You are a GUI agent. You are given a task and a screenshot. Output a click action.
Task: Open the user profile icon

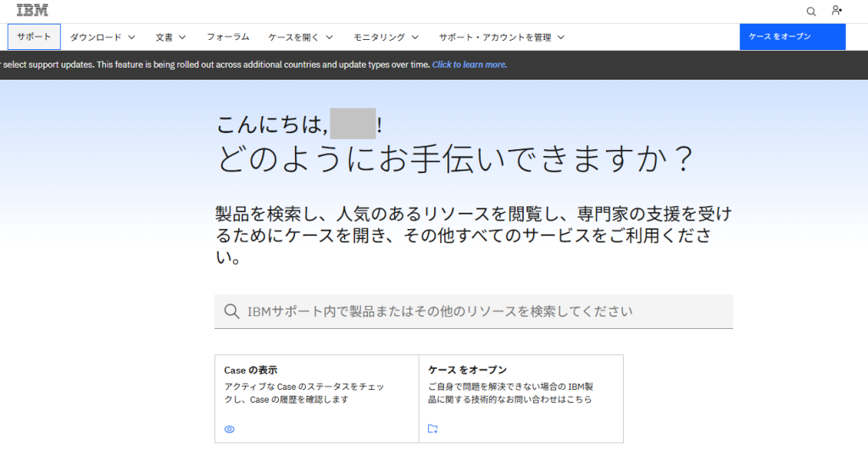pos(837,10)
